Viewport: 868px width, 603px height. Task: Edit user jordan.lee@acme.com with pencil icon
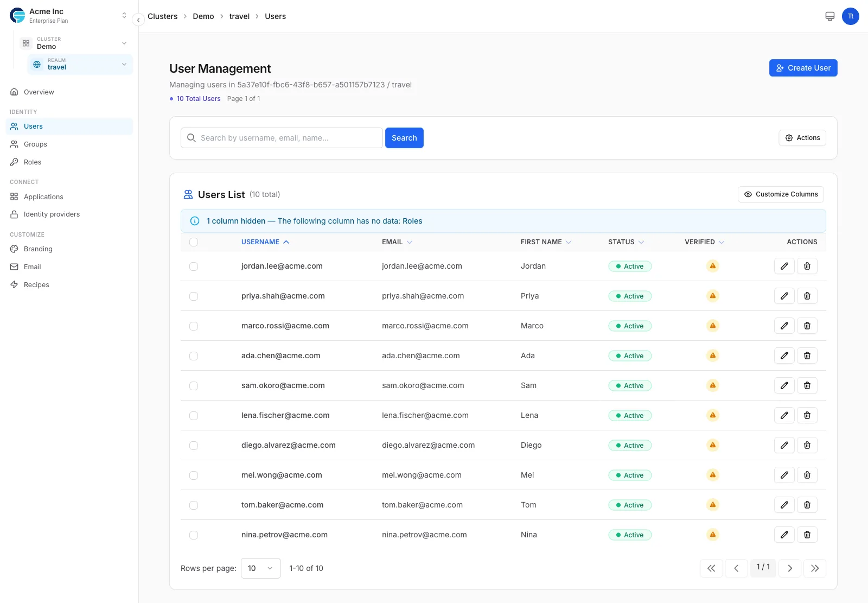point(784,266)
